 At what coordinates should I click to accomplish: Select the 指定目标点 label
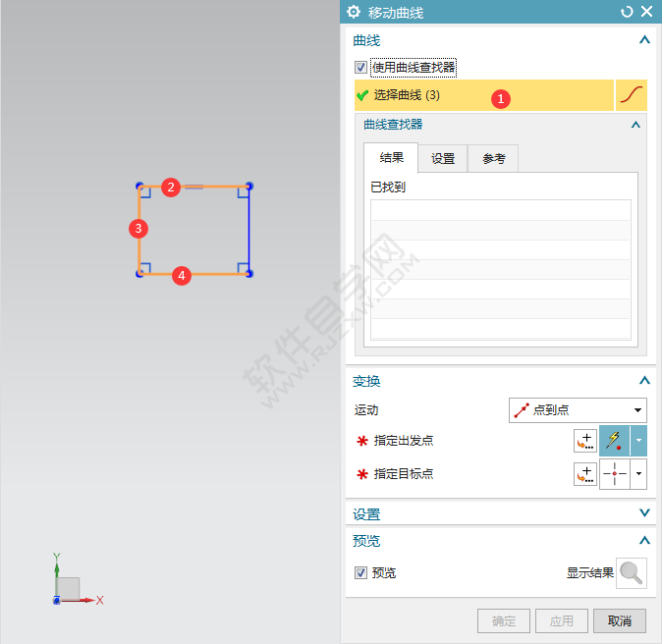[404, 474]
